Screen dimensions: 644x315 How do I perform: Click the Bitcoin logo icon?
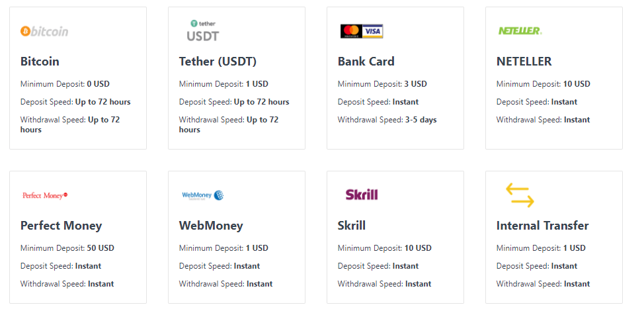point(44,31)
